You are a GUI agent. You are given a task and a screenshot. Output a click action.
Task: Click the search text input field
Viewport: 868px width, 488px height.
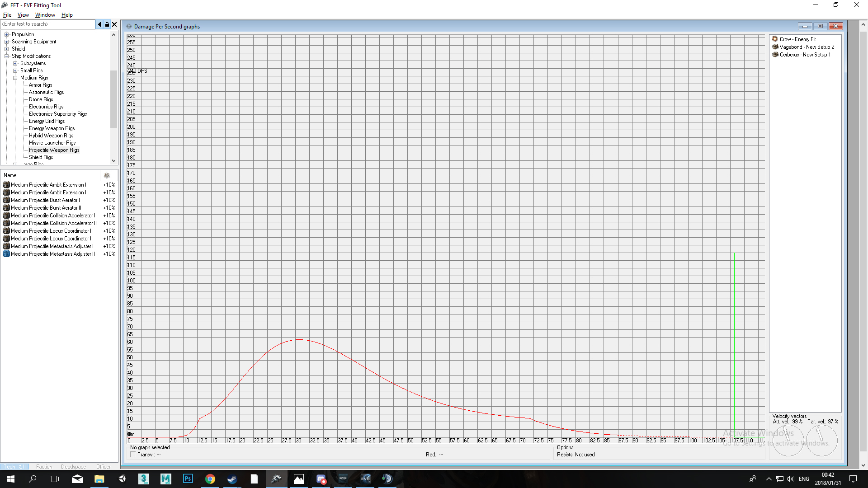click(x=48, y=24)
